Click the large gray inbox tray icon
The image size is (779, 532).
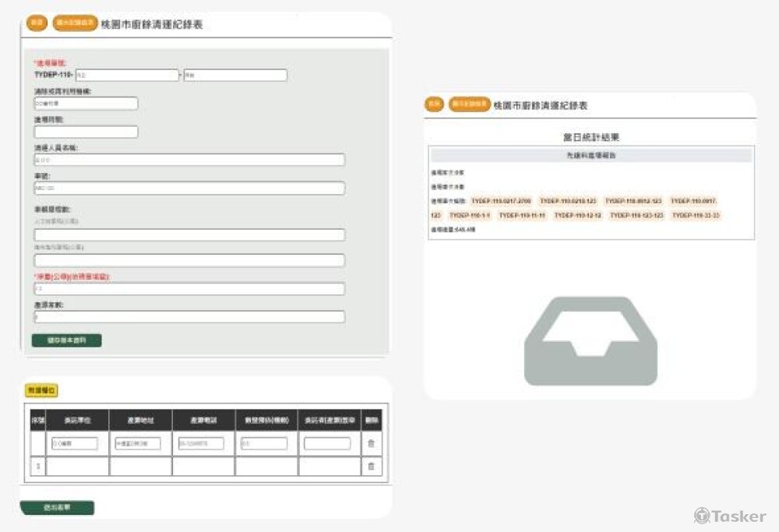590,341
